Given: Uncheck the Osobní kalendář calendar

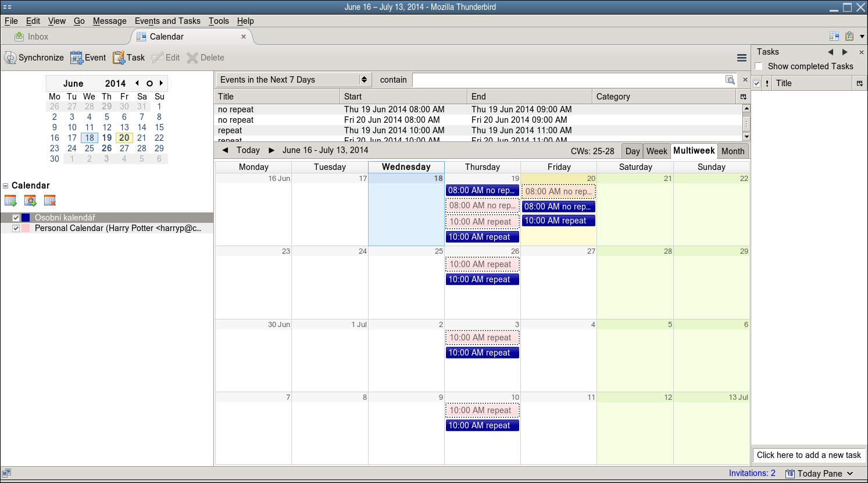Looking at the screenshot, I should point(16,218).
